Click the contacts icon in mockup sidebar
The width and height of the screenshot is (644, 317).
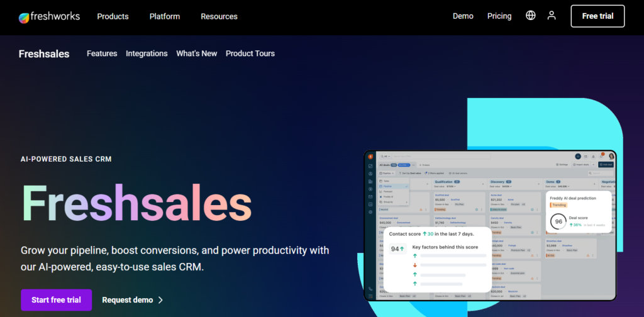point(370,174)
